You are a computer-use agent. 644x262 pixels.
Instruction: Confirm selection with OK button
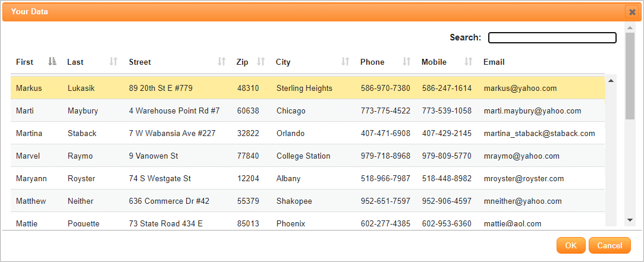click(571, 245)
